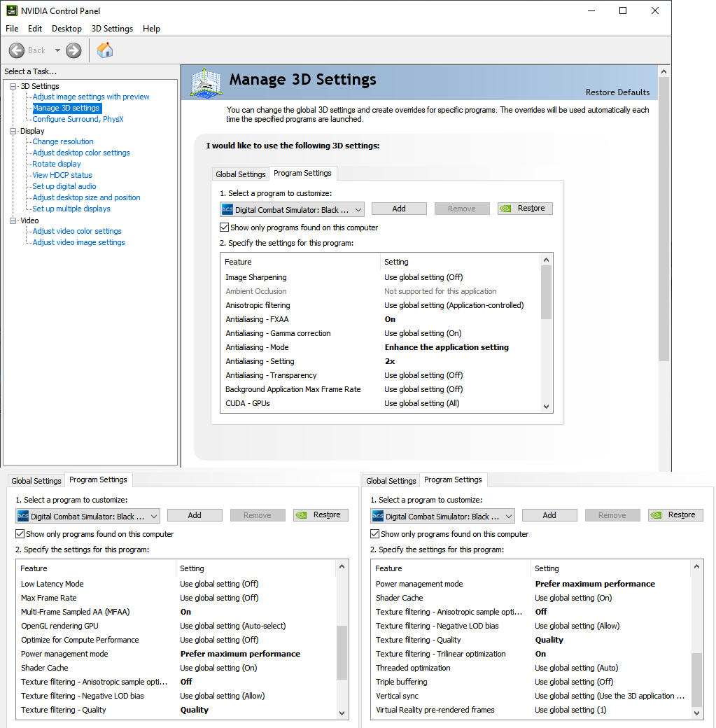Toggle Show only programs checkbox in main panel
This screenshot has height=728, width=716.
pos(225,227)
